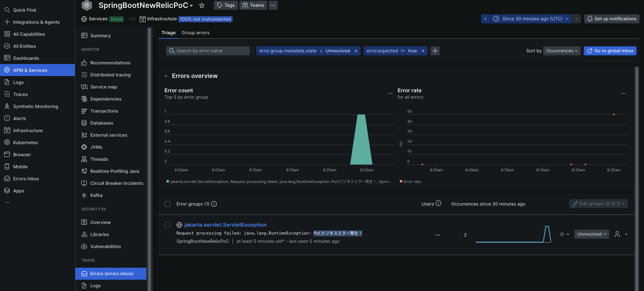Open APM & Services in sidebar
644x291 pixels.
click(38, 70)
